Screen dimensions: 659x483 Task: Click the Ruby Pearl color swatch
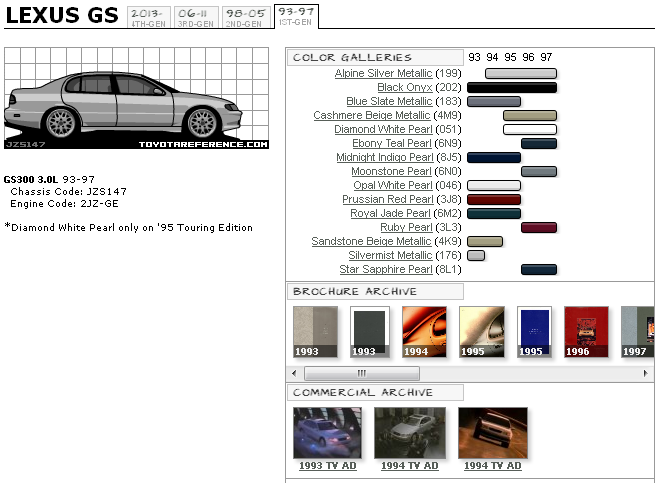539,227
